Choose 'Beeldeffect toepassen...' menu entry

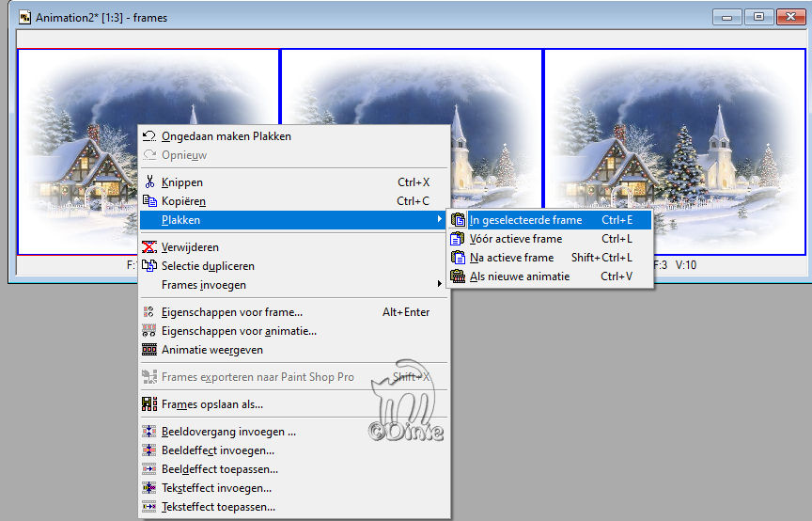click(x=220, y=469)
